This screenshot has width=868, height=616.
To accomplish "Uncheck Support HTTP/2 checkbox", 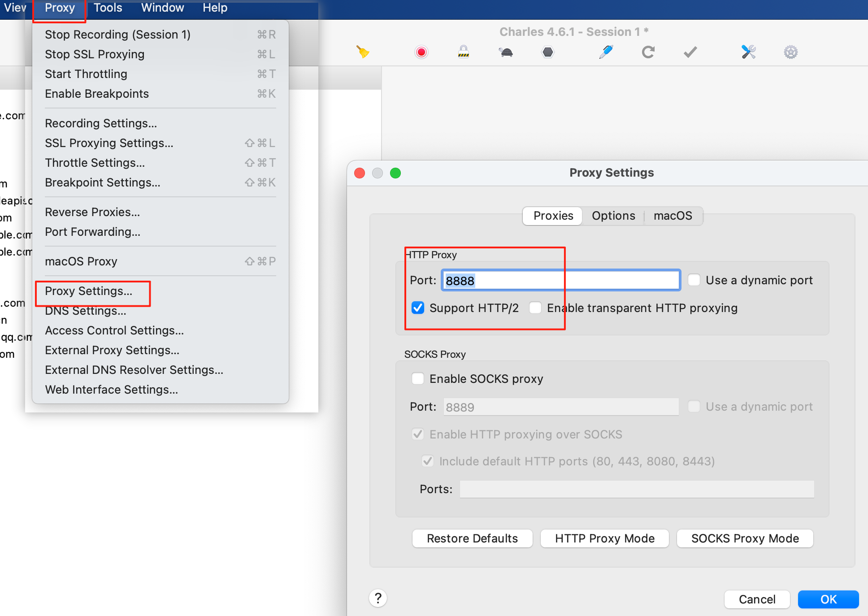I will [x=418, y=308].
